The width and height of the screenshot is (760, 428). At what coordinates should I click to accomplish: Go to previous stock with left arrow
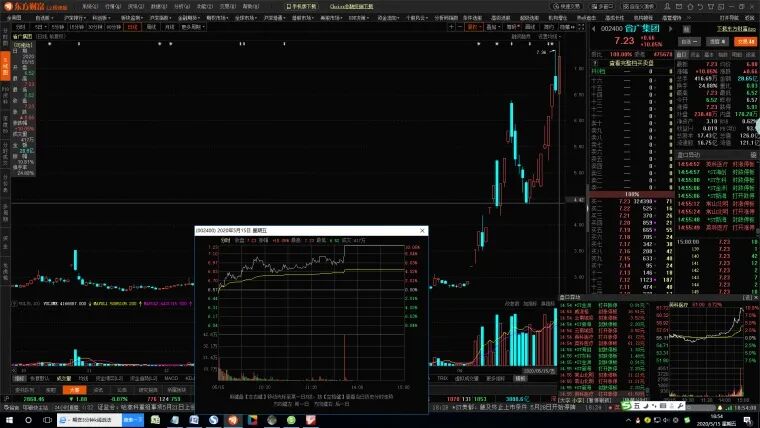coord(594,29)
